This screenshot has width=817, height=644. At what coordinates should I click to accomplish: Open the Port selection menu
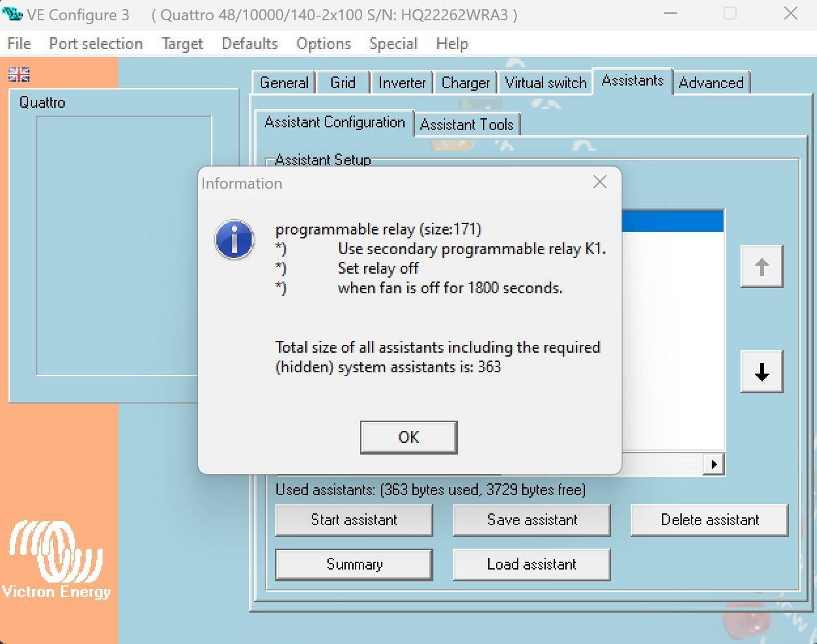point(95,44)
